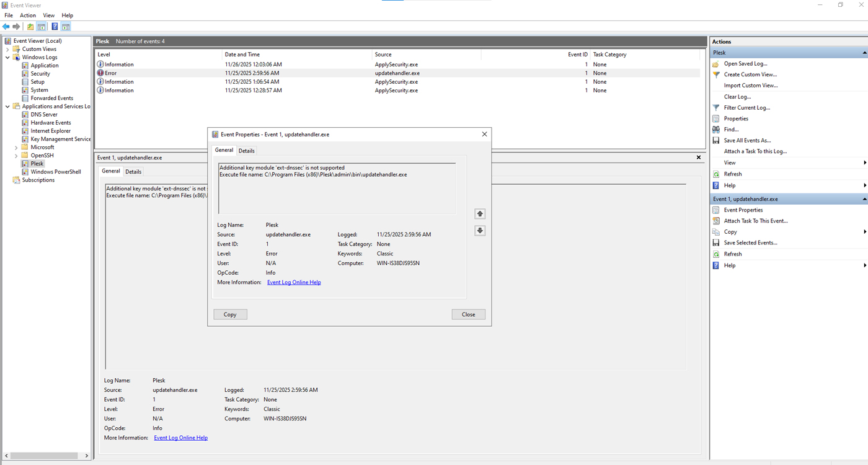This screenshot has height=465, width=868.
Task: Expand the Custom Views tree node
Action: (x=8, y=49)
